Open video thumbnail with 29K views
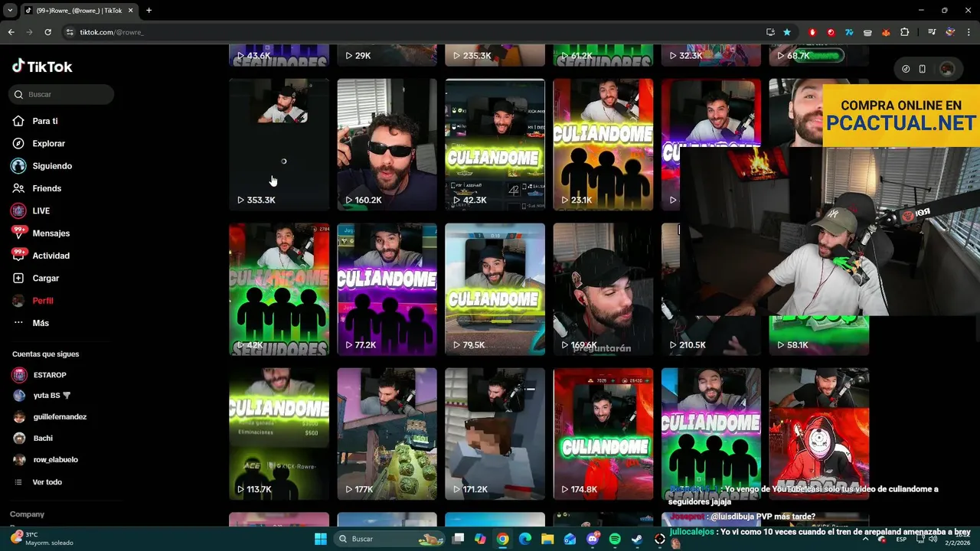 click(x=387, y=55)
